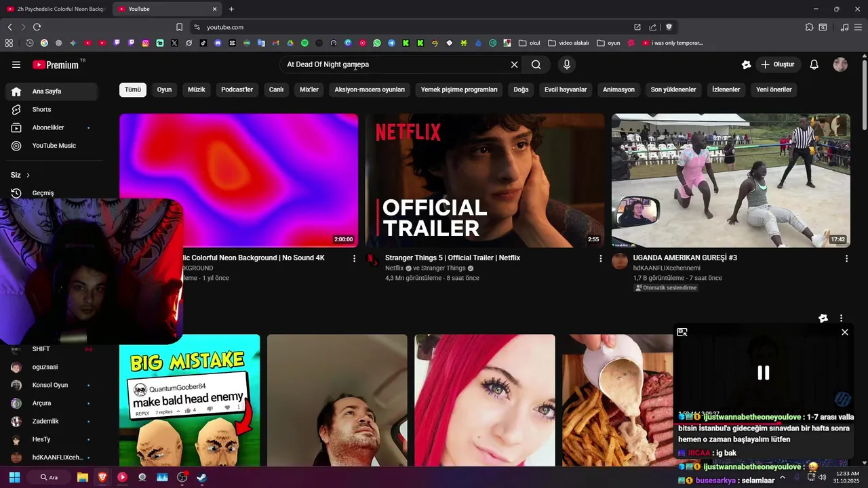Select the Doğa filter chip
868x488 pixels.
(521, 89)
